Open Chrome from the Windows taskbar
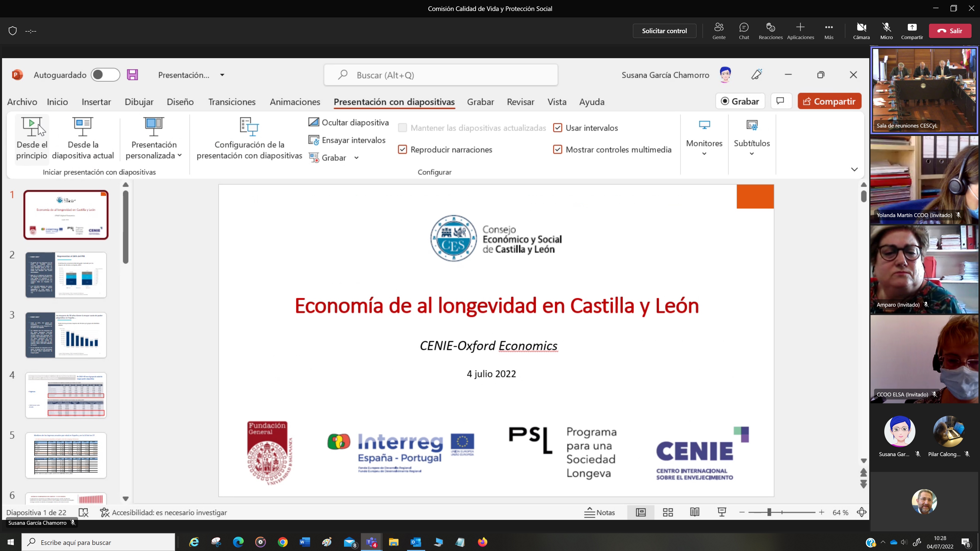 283,542
